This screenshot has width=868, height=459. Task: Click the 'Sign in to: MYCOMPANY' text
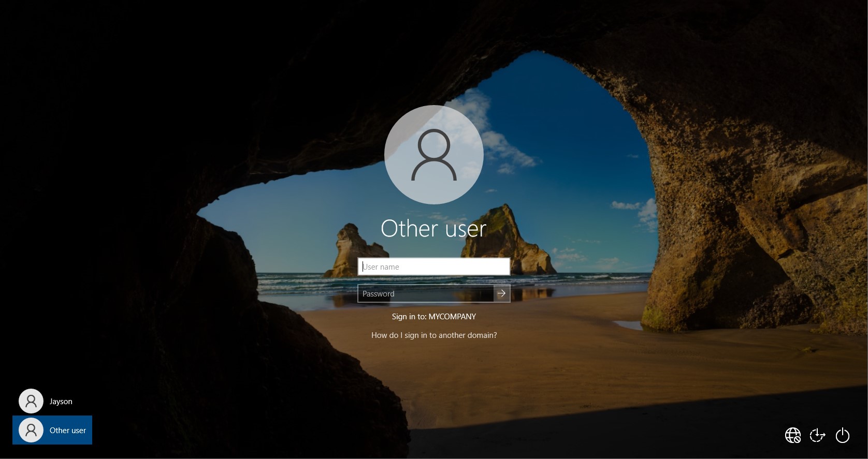(434, 317)
